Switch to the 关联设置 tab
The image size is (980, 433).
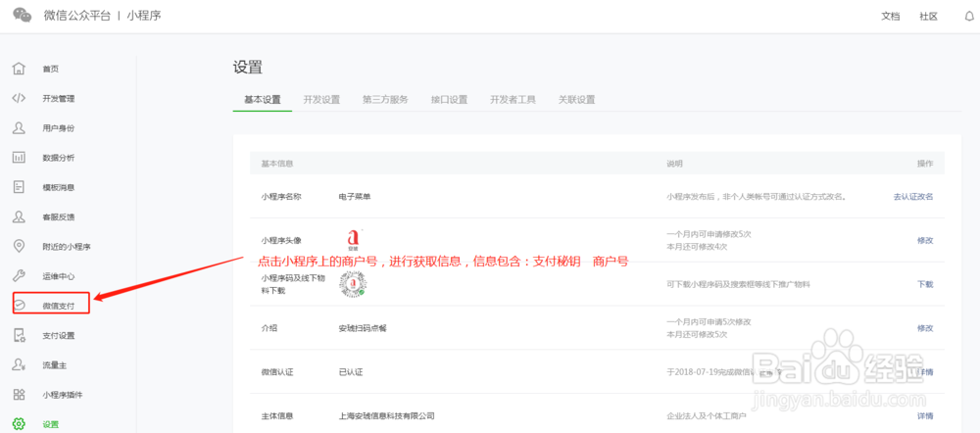tap(577, 99)
